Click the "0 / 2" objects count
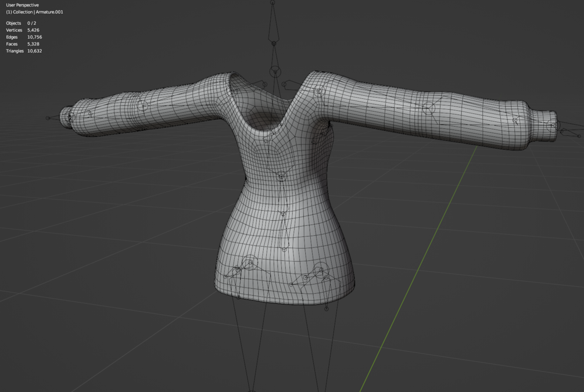This screenshot has height=392, width=584. (31, 23)
